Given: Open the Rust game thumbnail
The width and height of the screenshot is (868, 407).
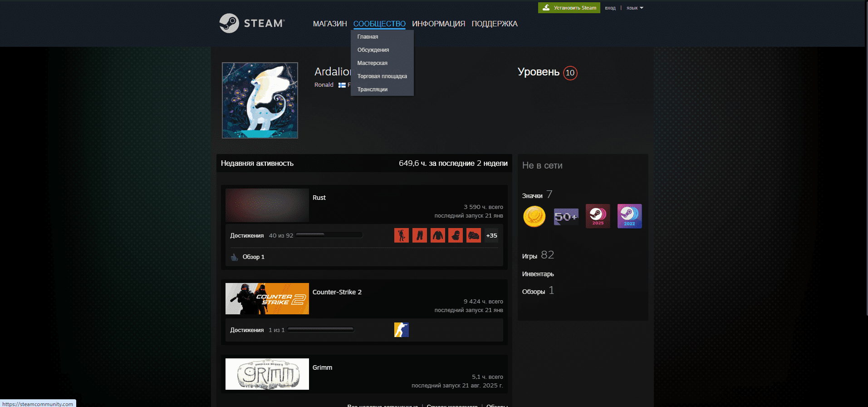Looking at the screenshot, I should click(267, 205).
